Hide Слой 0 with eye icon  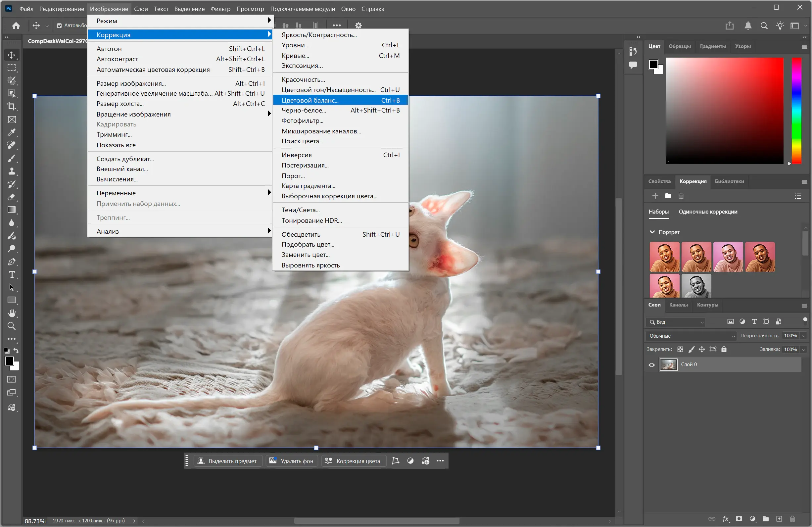pyautogui.click(x=652, y=365)
